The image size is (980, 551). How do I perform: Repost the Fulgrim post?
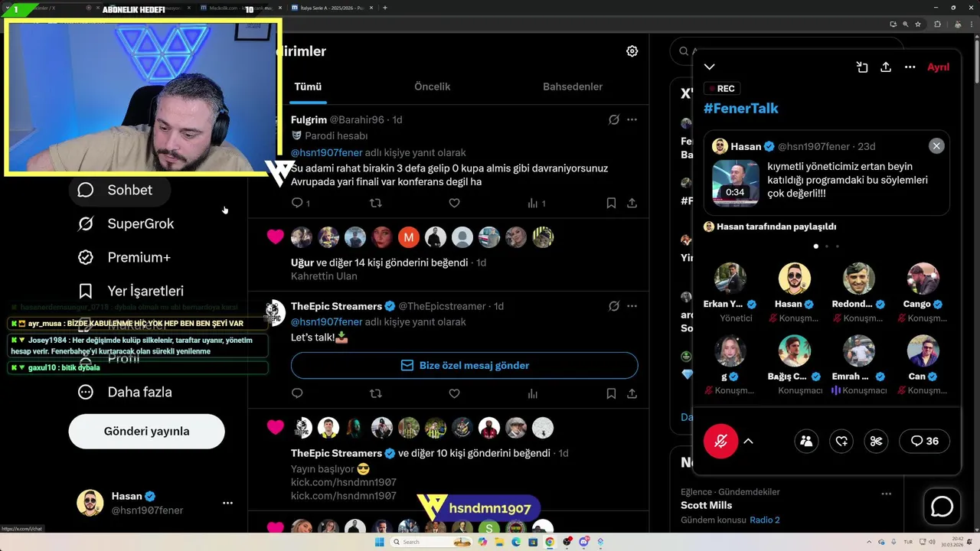375,203
